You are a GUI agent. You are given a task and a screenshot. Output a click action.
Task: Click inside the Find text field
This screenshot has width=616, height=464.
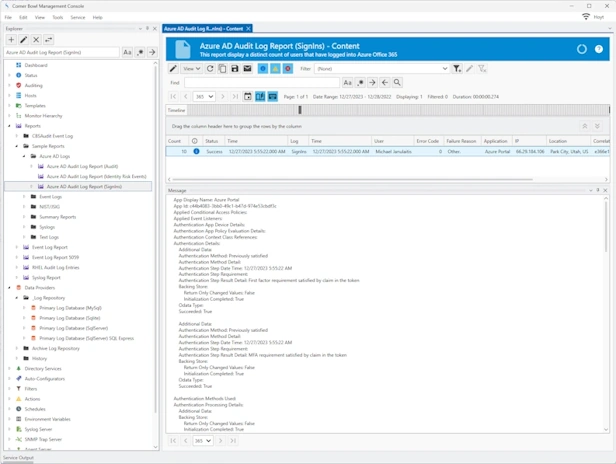click(x=262, y=83)
